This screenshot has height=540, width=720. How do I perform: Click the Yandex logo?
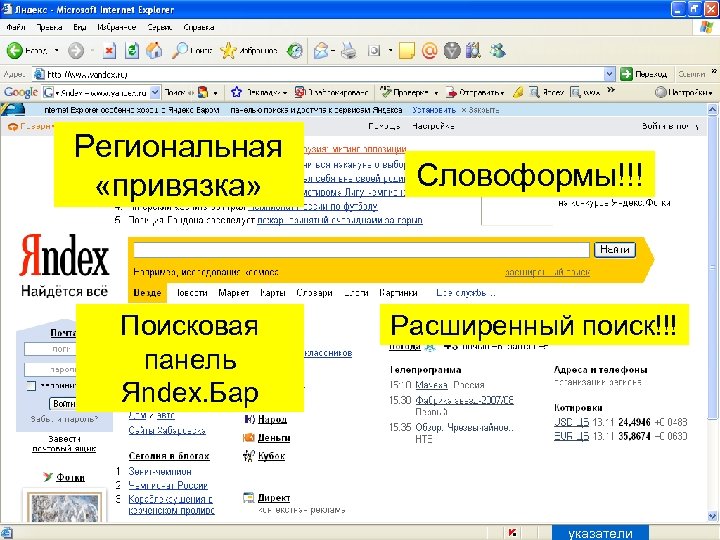(64, 255)
